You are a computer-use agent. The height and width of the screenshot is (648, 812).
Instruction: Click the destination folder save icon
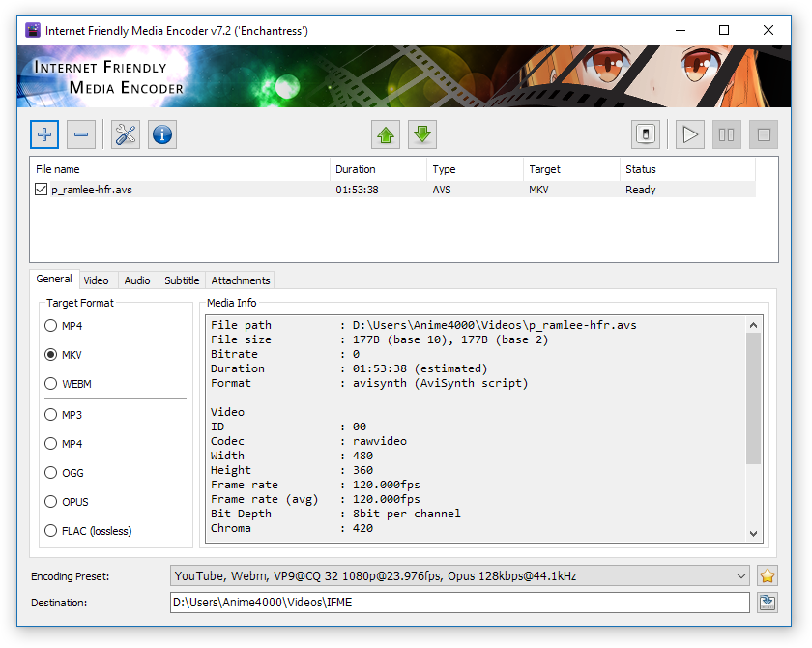click(x=767, y=602)
